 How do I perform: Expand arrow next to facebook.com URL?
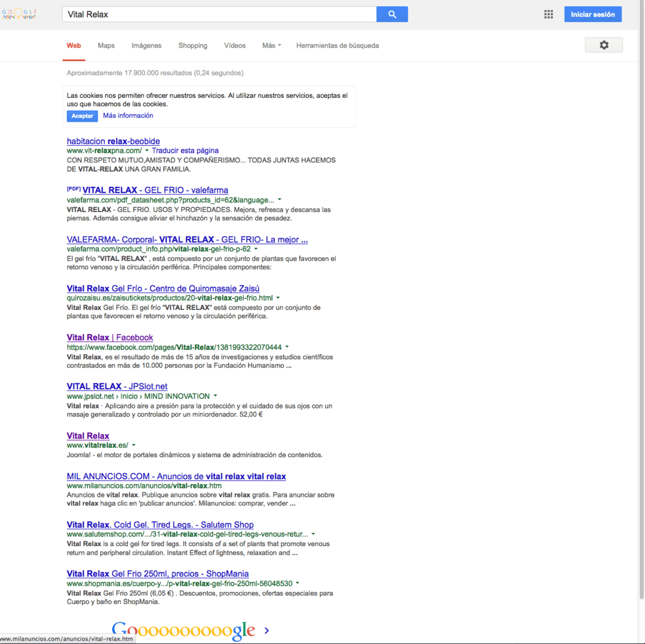(x=287, y=347)
